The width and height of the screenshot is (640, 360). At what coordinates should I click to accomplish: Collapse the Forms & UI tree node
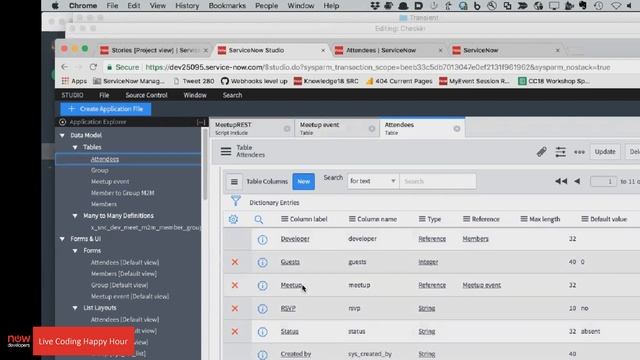(x=62, y=239)
